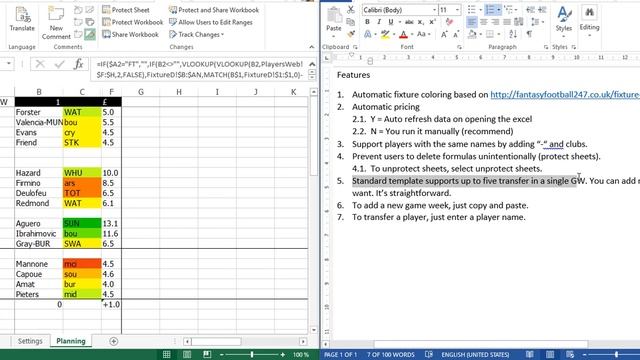The width and height of the screenshot is (640, 360).
Task: Open the Change Case Aa dropdown
Action: click(x=424, y=35)
